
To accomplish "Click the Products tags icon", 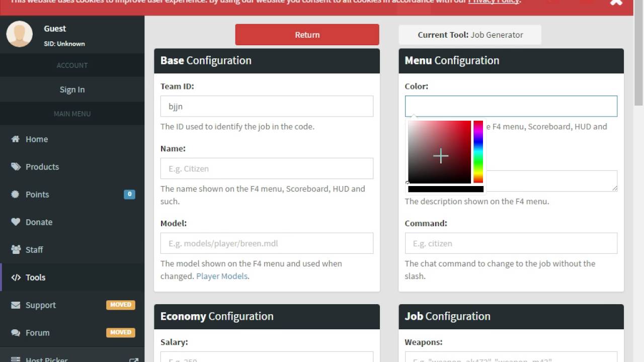I will pyautogui.click(x=16, y=167).
